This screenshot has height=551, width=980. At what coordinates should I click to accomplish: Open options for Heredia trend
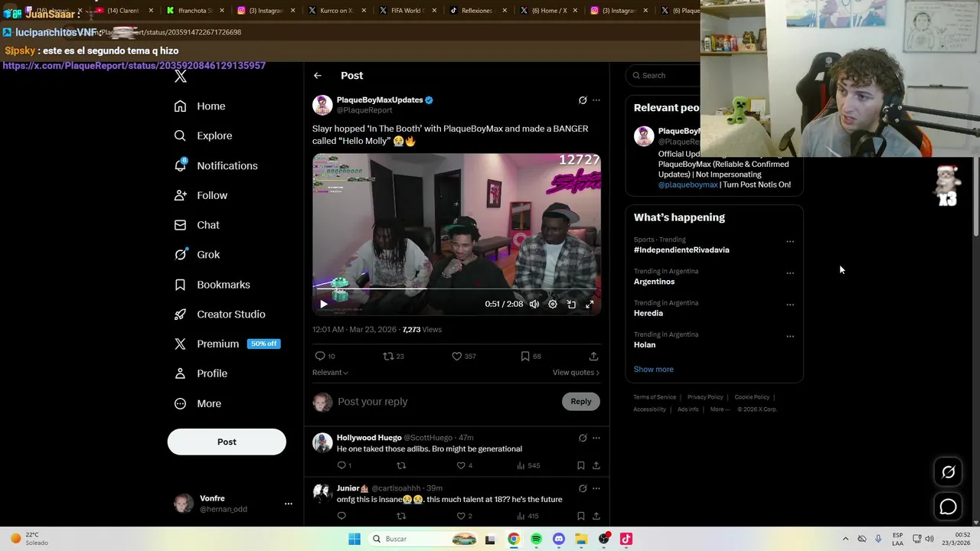point(790,305)
